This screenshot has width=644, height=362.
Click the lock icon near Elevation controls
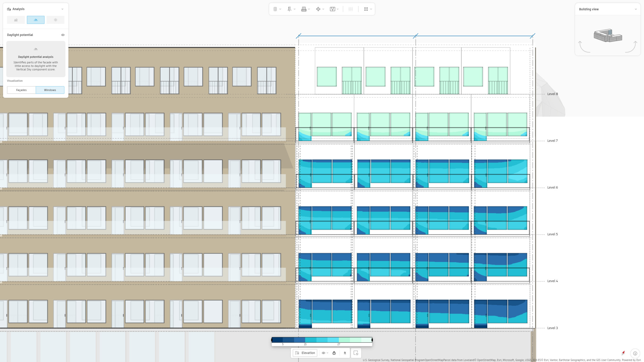[334, 353]
